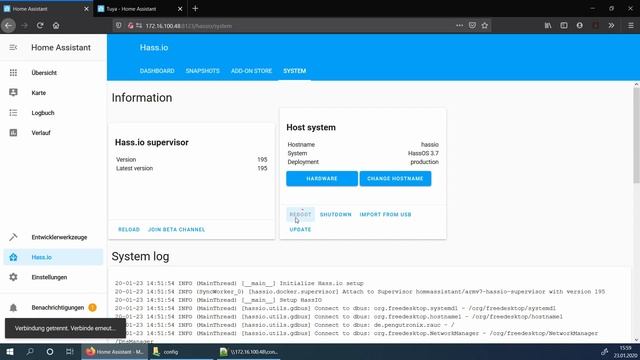Open a new browser tab
Screen dimensions: 640x360
[x=195, y=9]
